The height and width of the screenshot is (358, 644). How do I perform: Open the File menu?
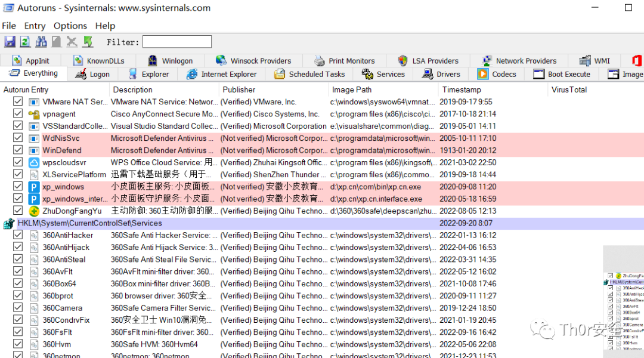click(9, 26)
